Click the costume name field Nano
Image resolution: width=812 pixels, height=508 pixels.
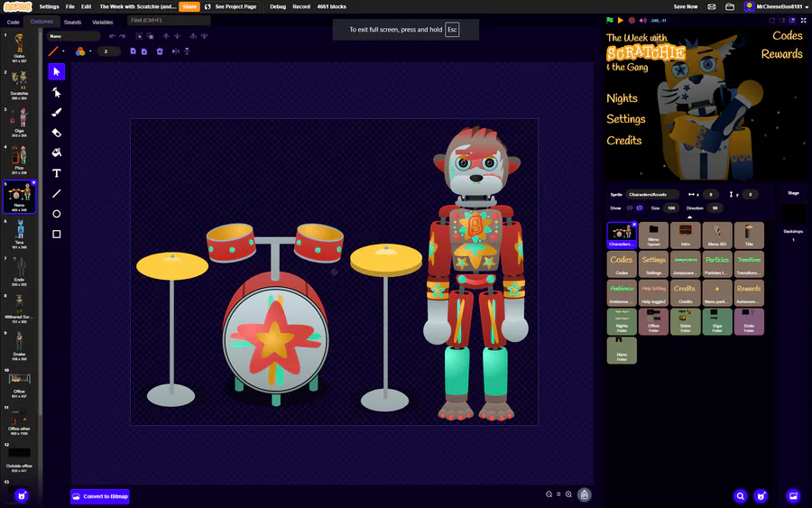(74, 36)
